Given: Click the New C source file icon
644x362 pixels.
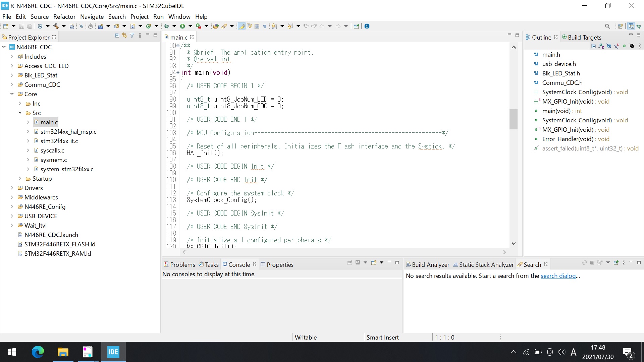Looking at the screenshot, I should pyautogui.click(x=132, y=26).
